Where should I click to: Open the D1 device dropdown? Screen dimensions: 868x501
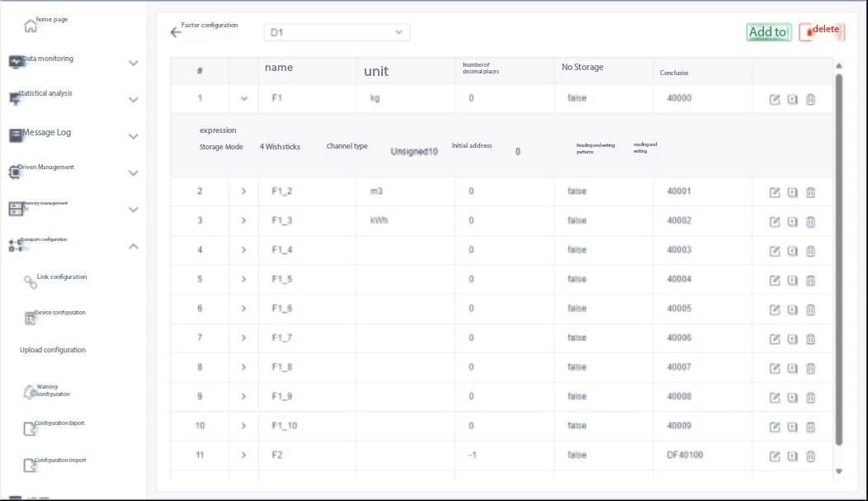(x=337, y=32)
